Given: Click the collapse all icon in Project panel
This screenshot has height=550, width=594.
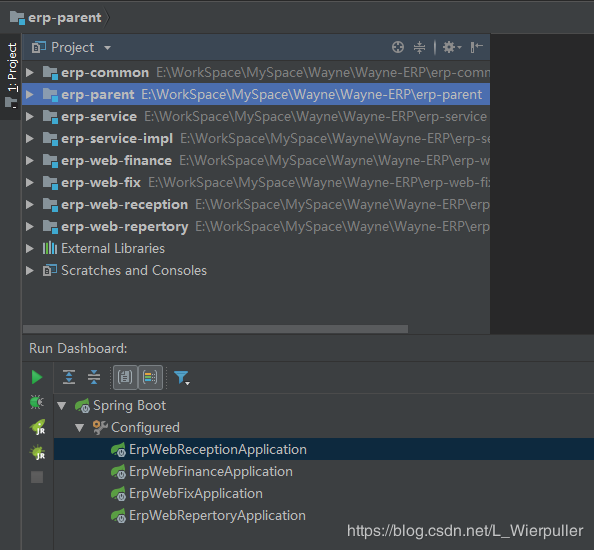Looking at the screenshot, I should pyautogui.click(x=419, y=47).
